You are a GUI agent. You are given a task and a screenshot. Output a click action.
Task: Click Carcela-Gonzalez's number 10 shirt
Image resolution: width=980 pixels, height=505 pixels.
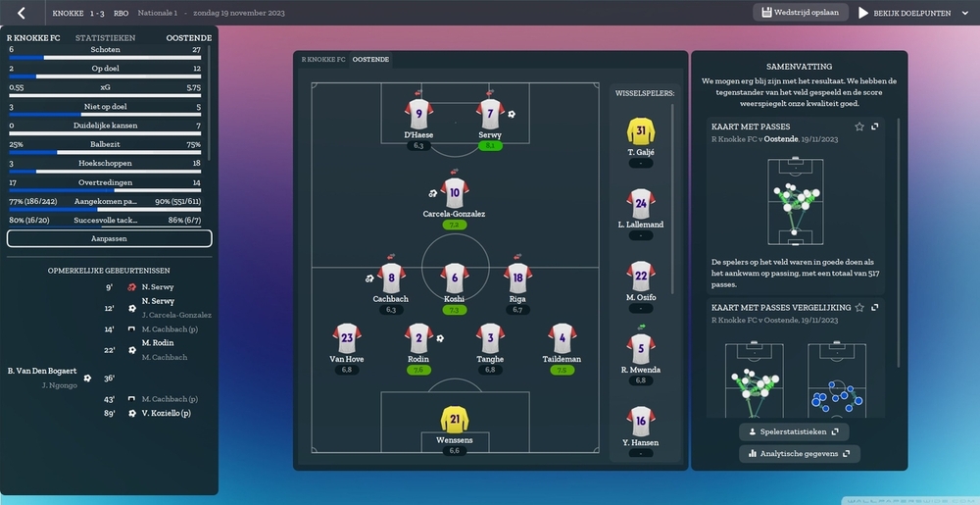[x=454, y=190]
